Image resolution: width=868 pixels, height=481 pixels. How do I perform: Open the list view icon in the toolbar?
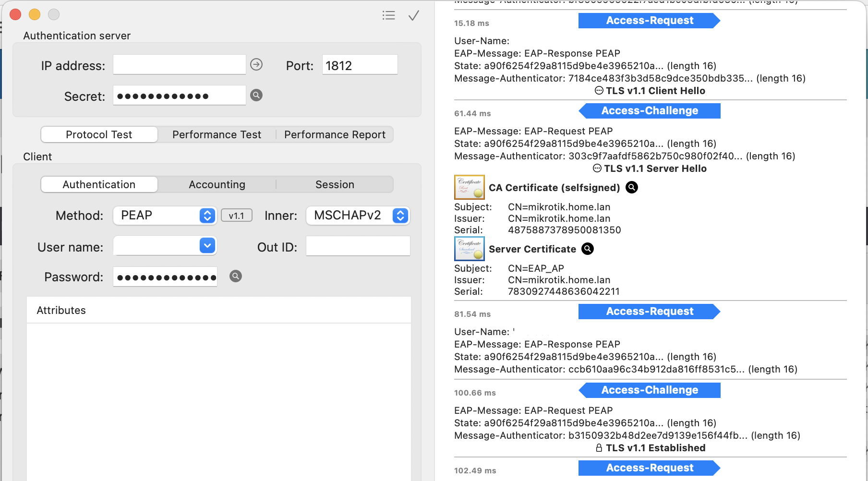click(388, 15)
